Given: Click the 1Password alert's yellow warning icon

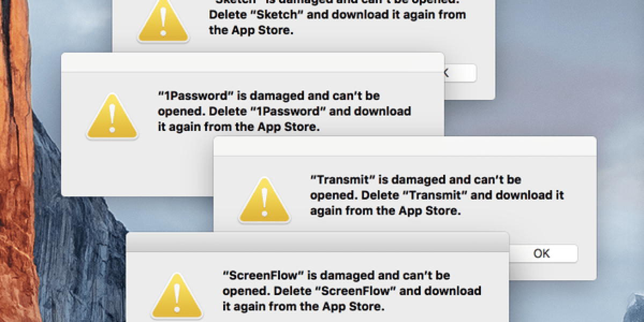Looking at the screenshot, I should click(x=112, y=117).
